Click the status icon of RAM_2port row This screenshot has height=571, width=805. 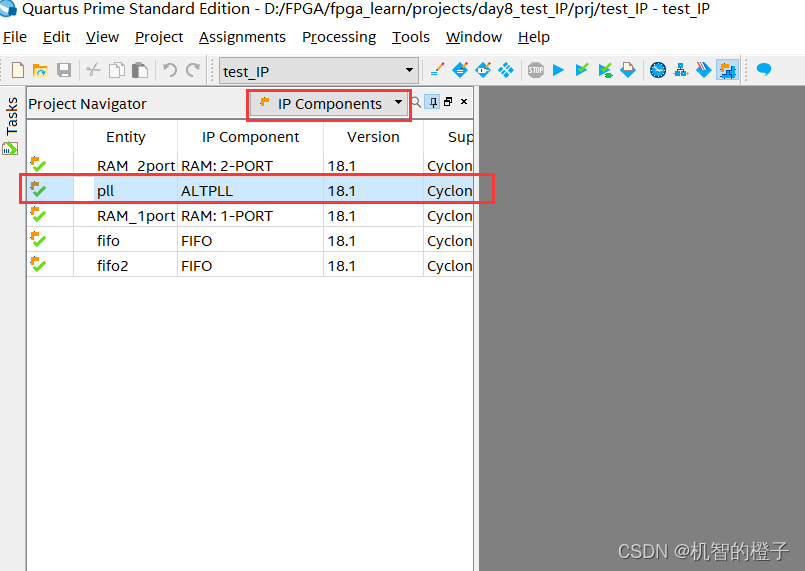pos(38,164)
